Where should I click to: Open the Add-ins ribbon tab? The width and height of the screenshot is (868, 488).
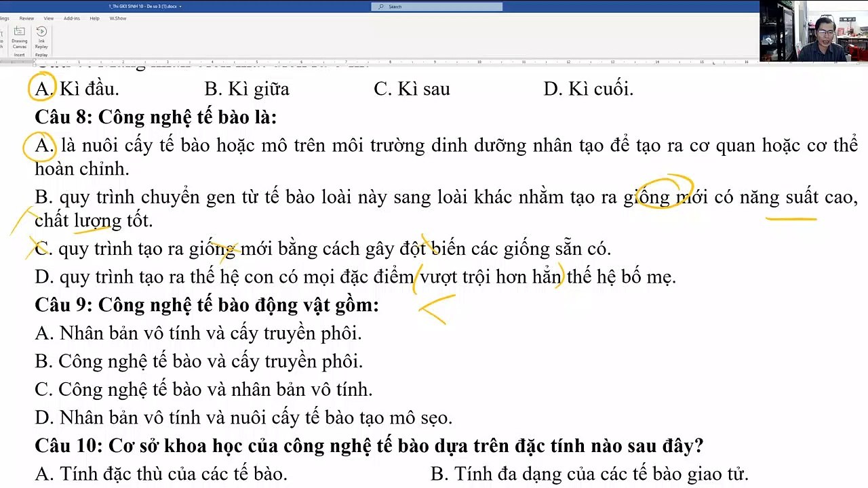[72, 18]
